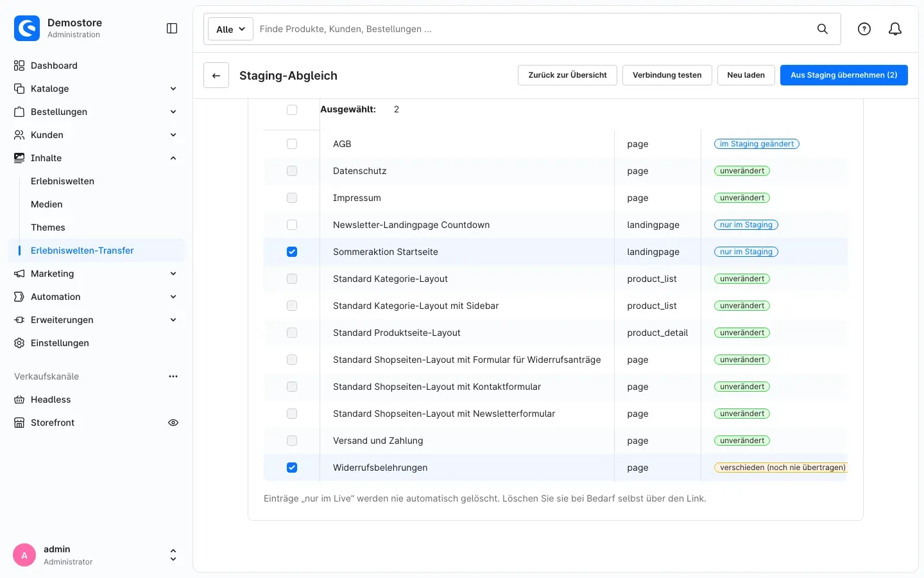Screen dimensions: 924x578
Task: Click the Dashboard icon in sidebar
Action: click(x=19, y=66)
